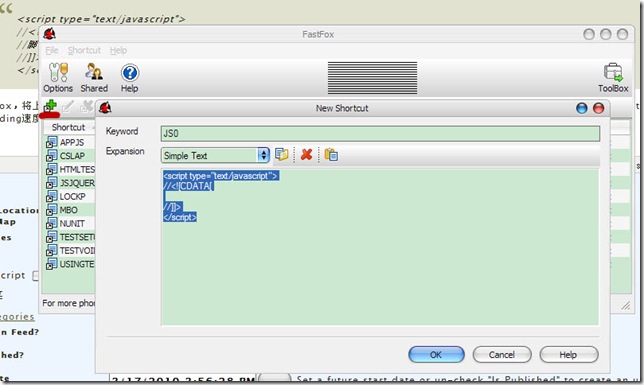
Task: Open the Help menu in FastFox menu bar
Action: [118, 50]
